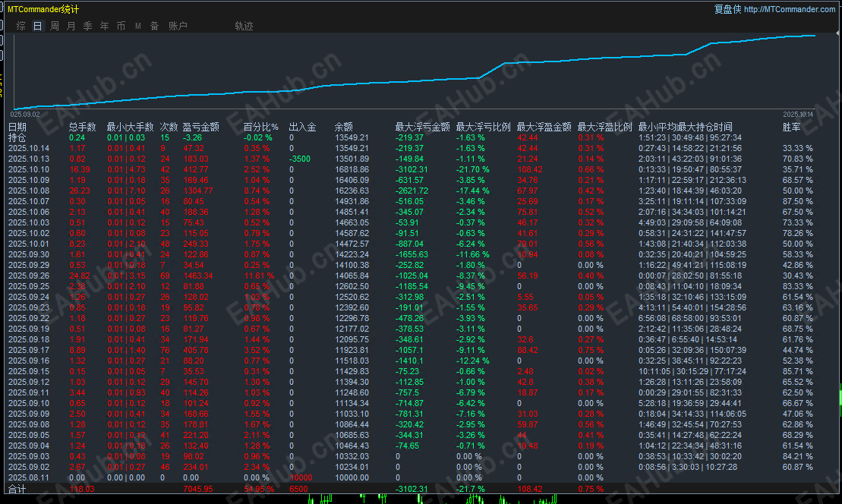Click the 7045.95 total profit

tap(197, 489)
